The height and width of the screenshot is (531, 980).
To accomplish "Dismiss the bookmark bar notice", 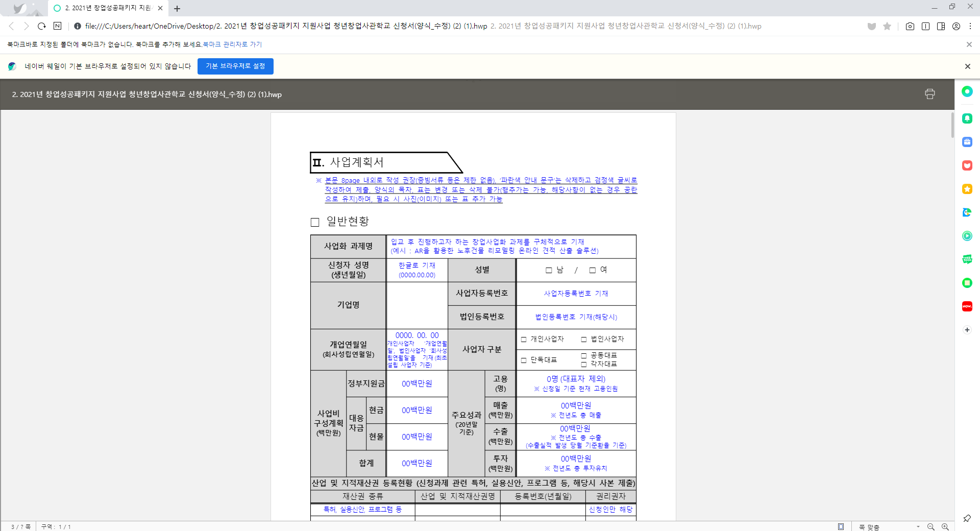I will [969, 44].
